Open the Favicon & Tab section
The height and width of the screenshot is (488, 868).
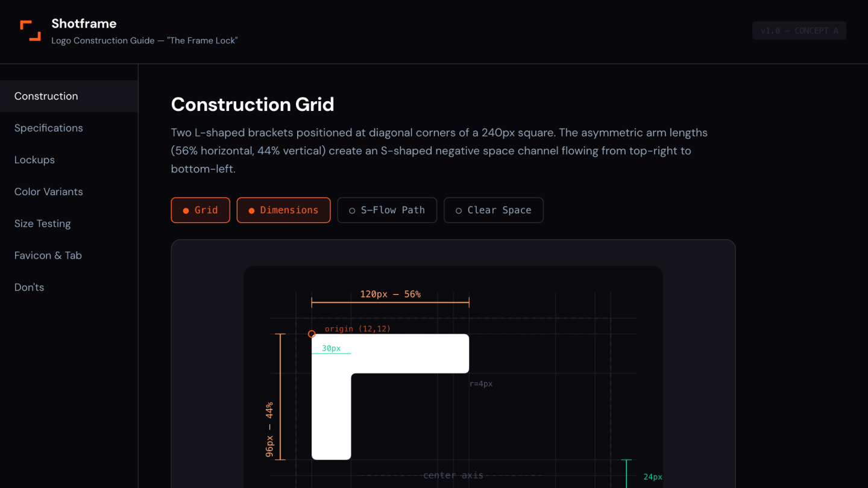click(x=48, y=256)
